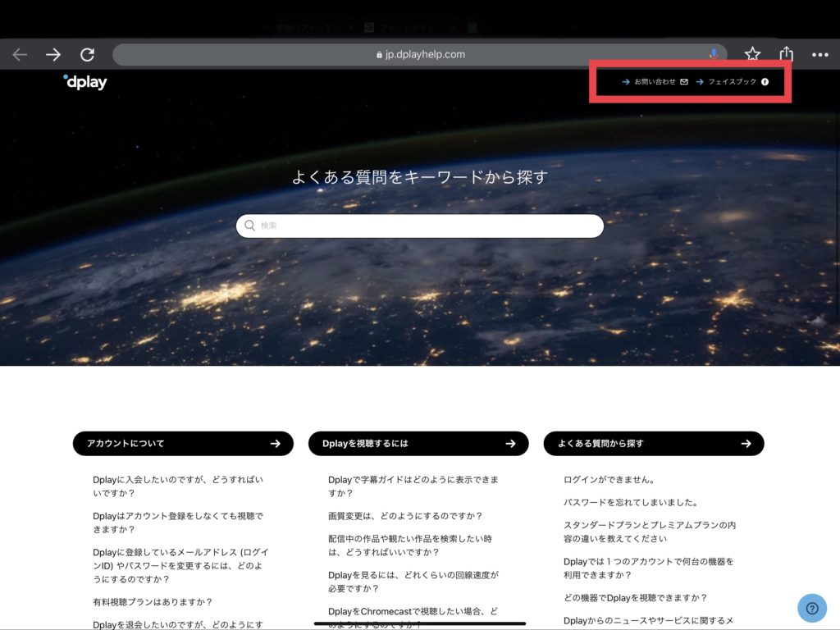Reload the page with the refresh icon
Viewport: 840px width, 630px height.
pyautogui.click(x=87, y=55)
